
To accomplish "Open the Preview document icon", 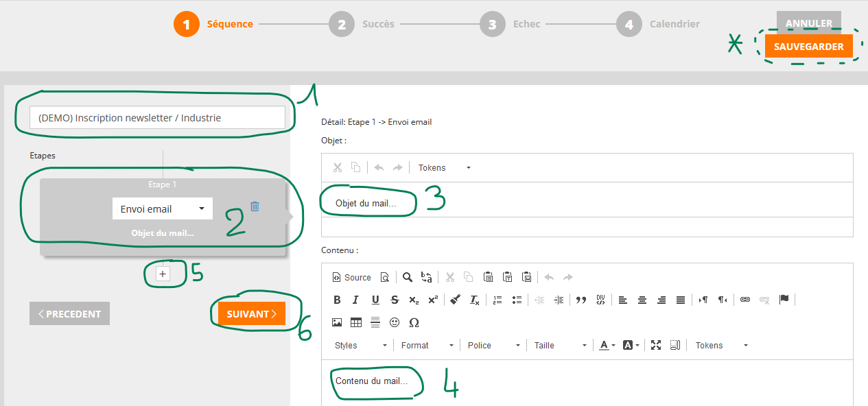I will pyautogui.click(x=385, y=277).
